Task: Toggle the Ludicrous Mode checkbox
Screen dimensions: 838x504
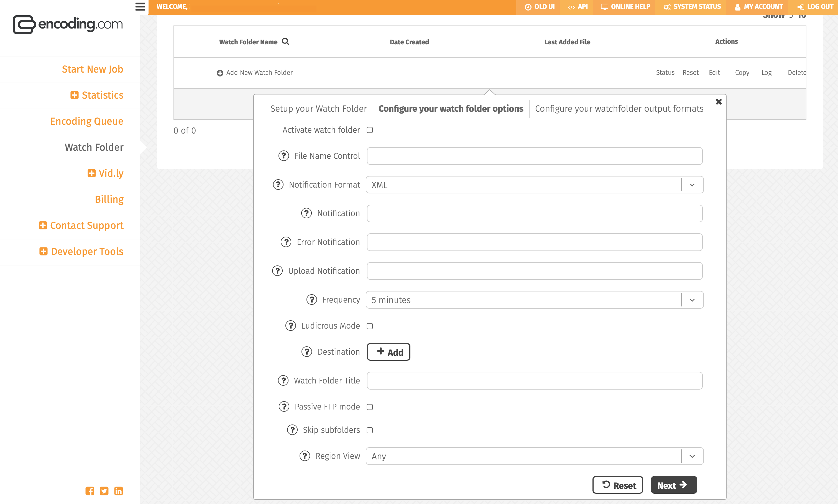Action: pos(370,326)
